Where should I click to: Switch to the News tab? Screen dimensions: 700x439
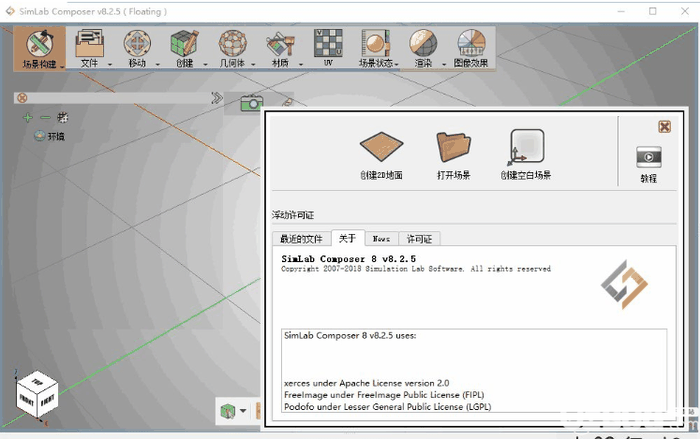point(381,239)
